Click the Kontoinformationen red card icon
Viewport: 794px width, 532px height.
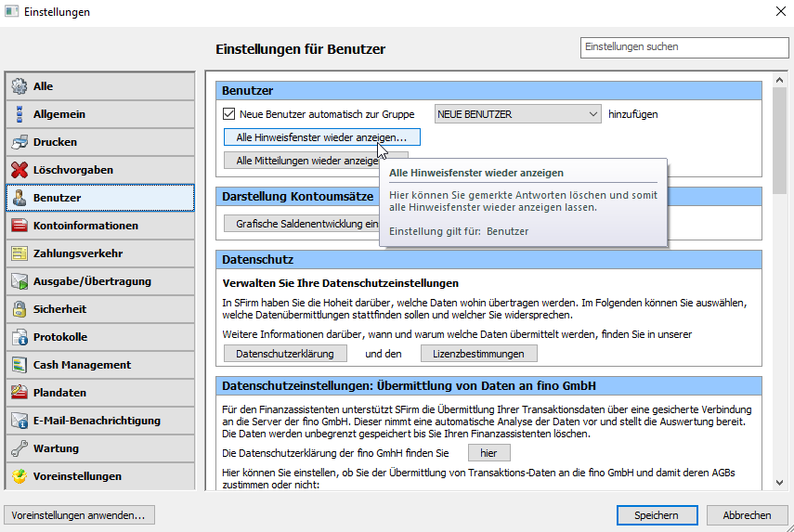pyautogui.click(x=20, y=226)
